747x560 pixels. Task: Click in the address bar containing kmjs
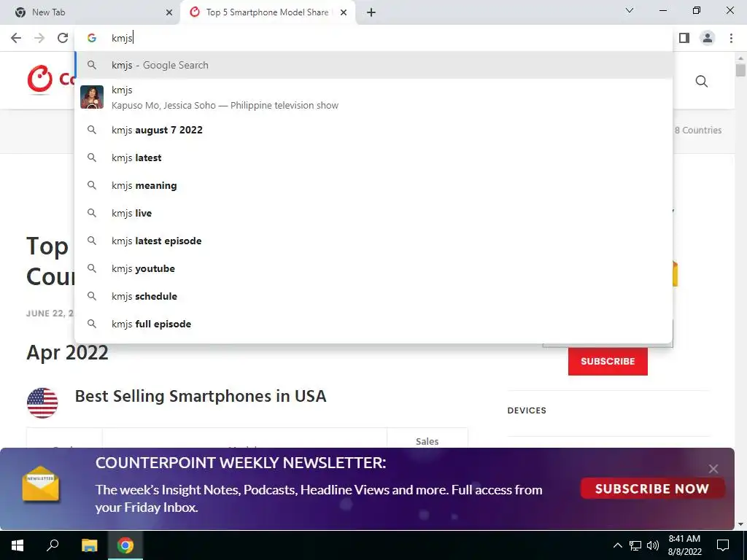point(374,38)
